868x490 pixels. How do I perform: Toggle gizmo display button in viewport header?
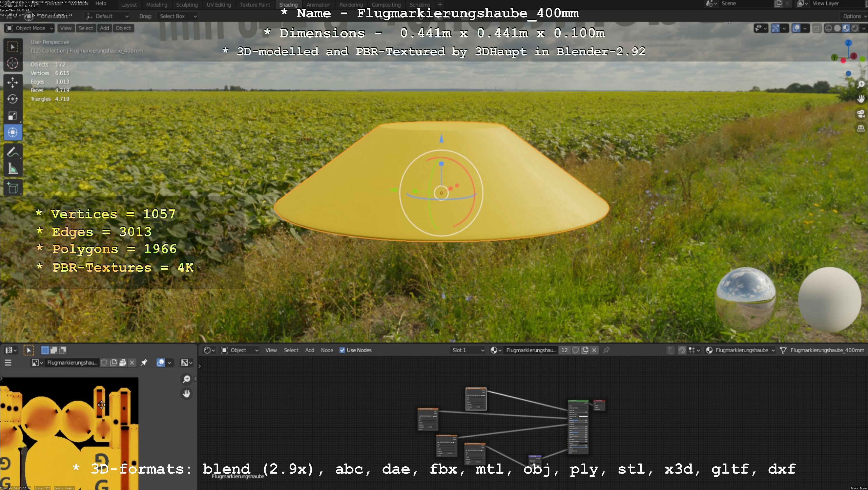tap(775, 28)
